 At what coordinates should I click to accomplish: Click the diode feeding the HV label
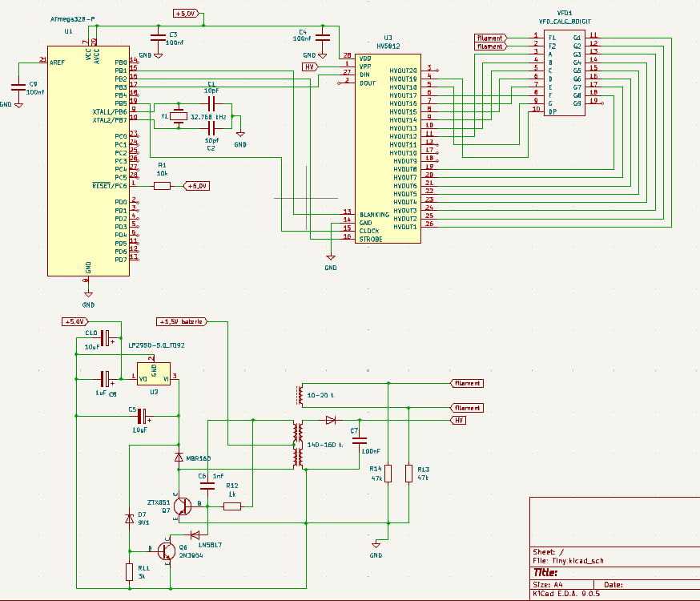pyautogui.click(x=331, y=420)
